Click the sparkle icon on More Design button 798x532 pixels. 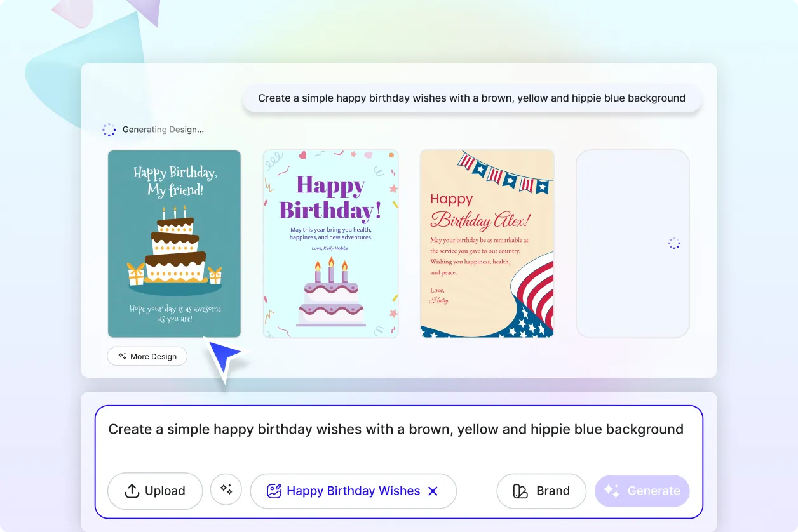pos(121,356)
